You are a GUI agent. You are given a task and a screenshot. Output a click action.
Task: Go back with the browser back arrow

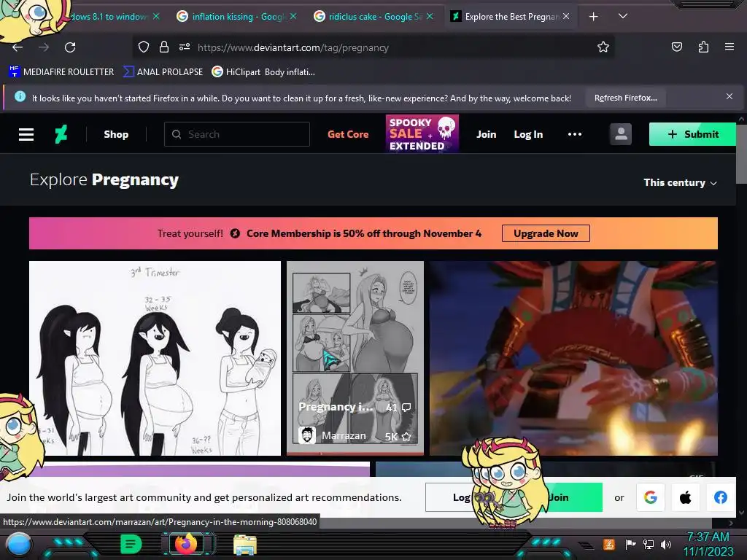click(18, 47)
